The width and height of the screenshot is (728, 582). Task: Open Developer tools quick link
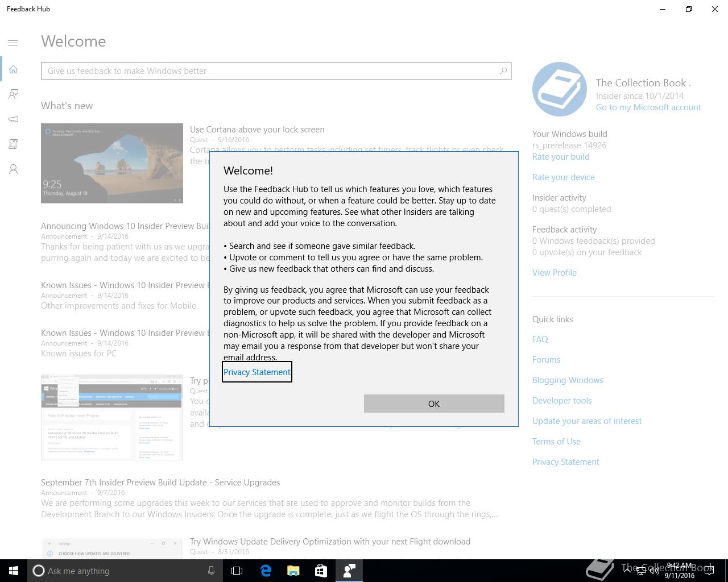click(562, 401)
